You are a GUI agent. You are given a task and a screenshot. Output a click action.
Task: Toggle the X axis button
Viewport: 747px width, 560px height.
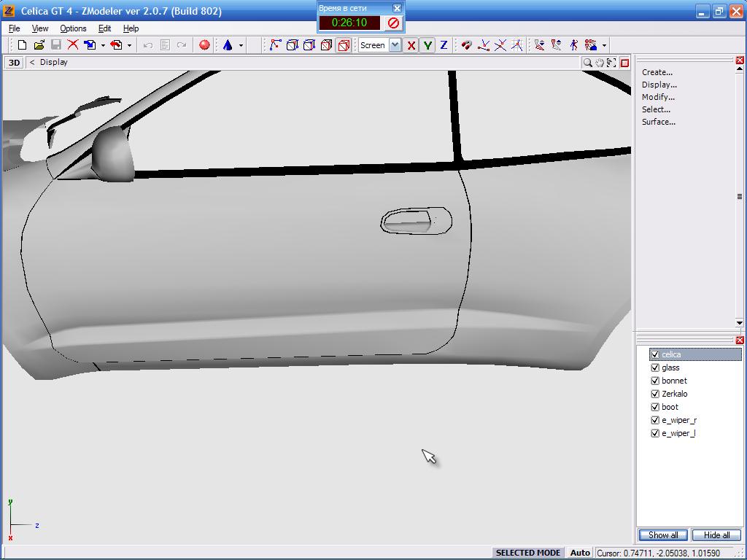411,45
